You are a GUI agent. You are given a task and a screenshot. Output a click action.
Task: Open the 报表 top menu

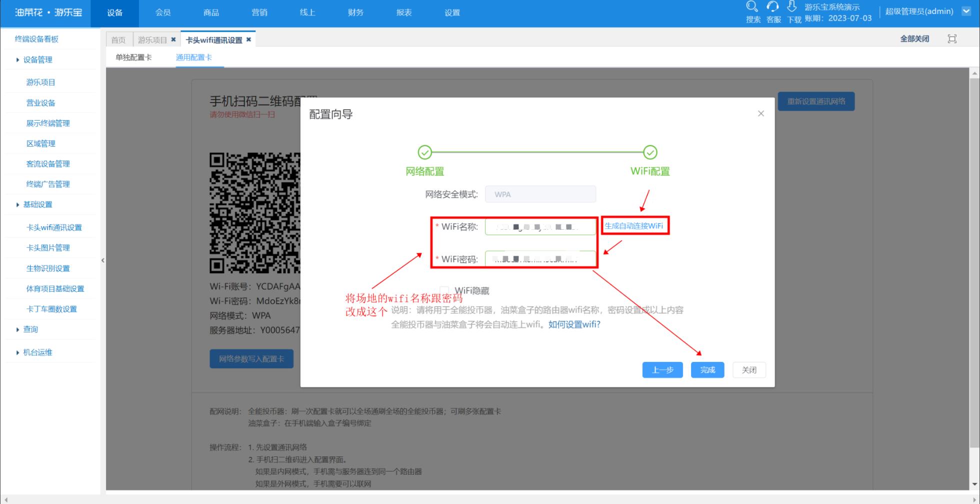tap(404, 13)
